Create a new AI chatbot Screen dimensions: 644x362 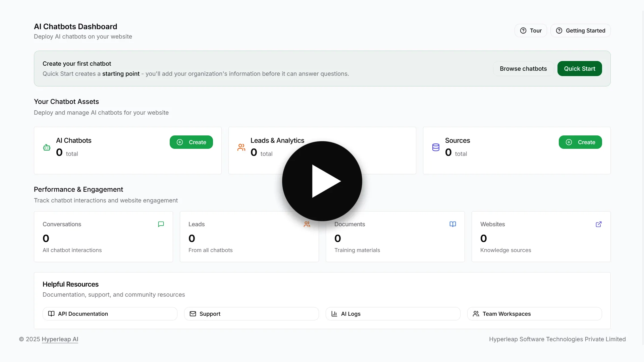point(191,142)
